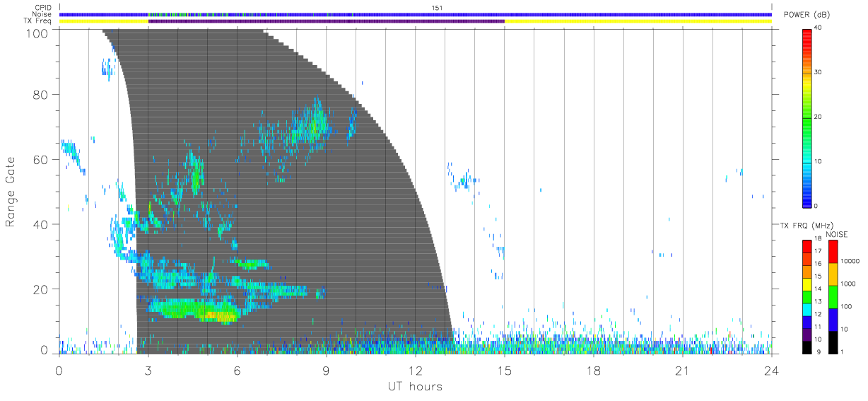
Task: Click the POWER (dB) colorbar
Action: pyautogui.click(x=807, y=117)
